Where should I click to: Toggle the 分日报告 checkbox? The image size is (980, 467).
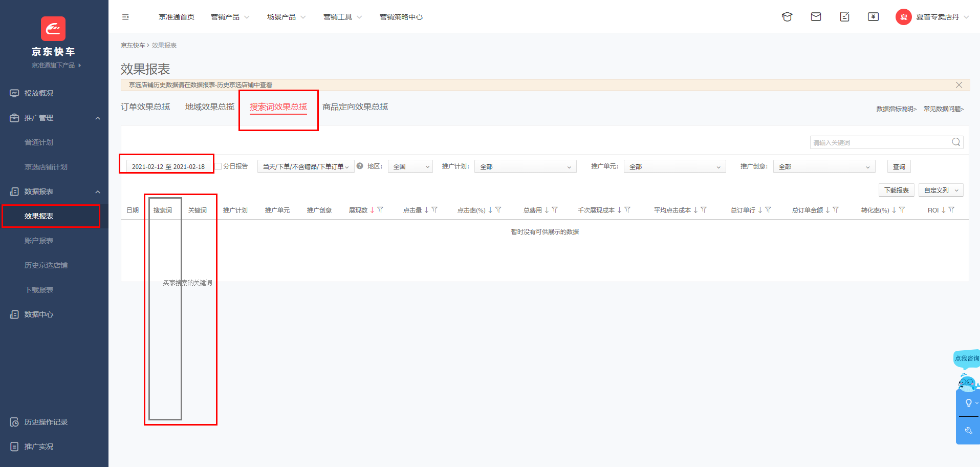coord(219,166)
